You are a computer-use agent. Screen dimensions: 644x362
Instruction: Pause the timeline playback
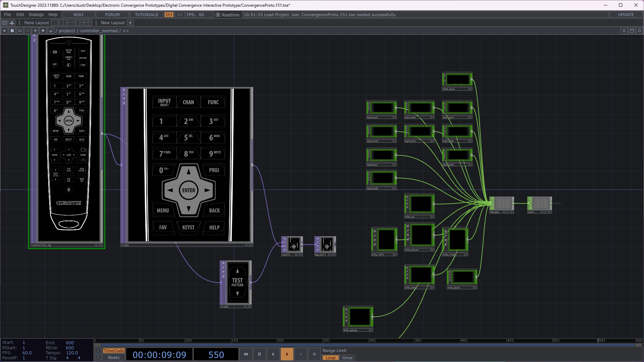[x=259, y=354]
